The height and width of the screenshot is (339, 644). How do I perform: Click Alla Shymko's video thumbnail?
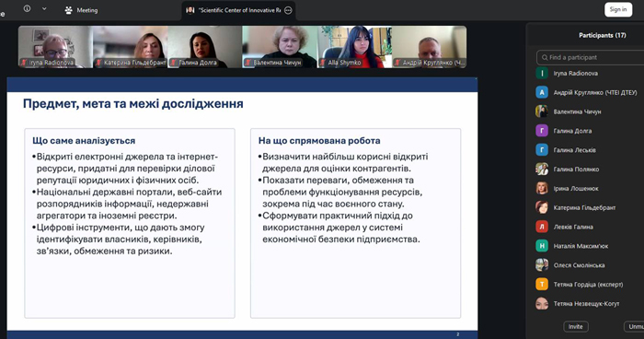(354, 46)
